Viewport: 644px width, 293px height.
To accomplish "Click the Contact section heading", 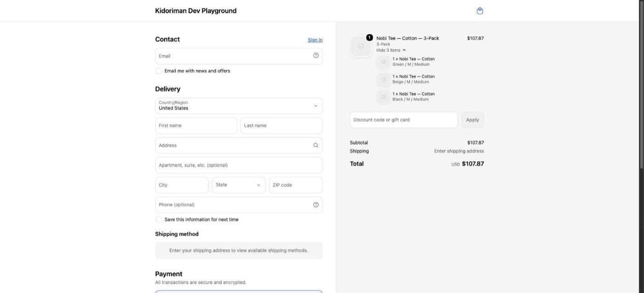I will tap(167, 39).
